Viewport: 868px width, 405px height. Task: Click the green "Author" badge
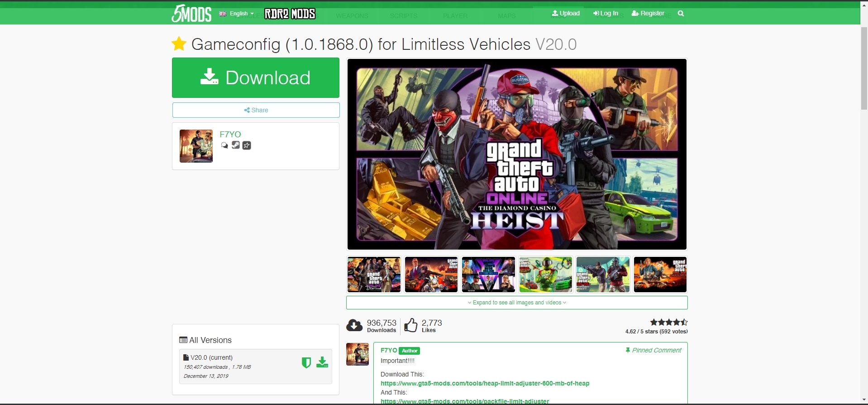click(x=410, y=351)
